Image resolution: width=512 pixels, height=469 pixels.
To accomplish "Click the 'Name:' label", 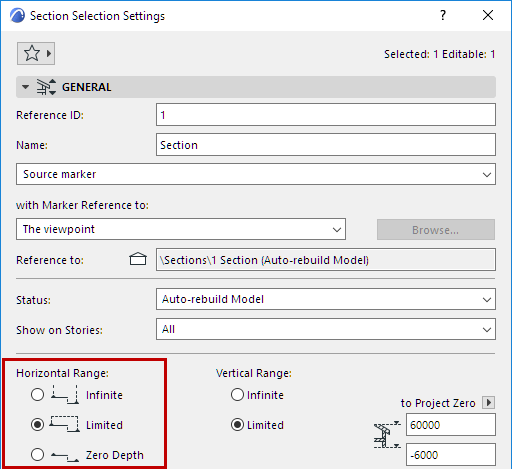I will coord(32,145).
